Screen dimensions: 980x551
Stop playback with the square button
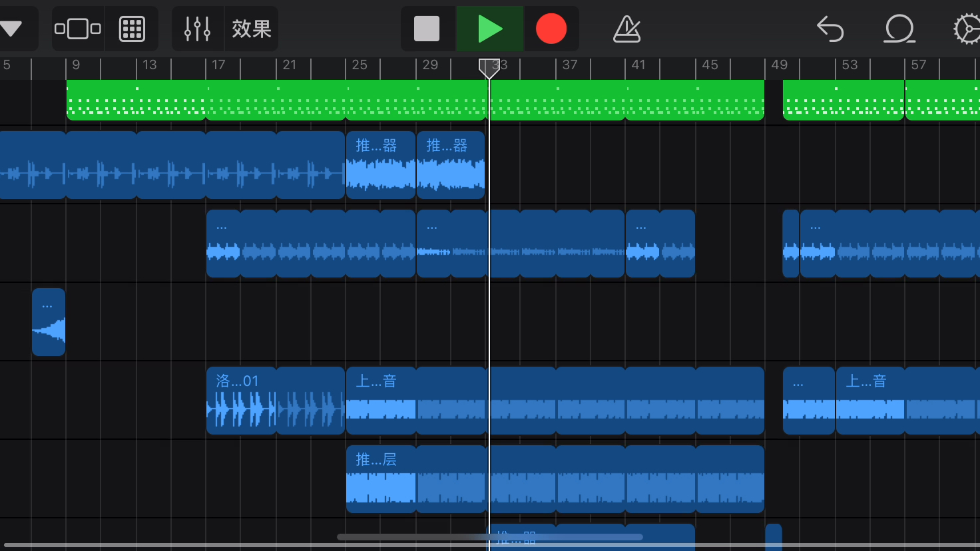[427, 29]
